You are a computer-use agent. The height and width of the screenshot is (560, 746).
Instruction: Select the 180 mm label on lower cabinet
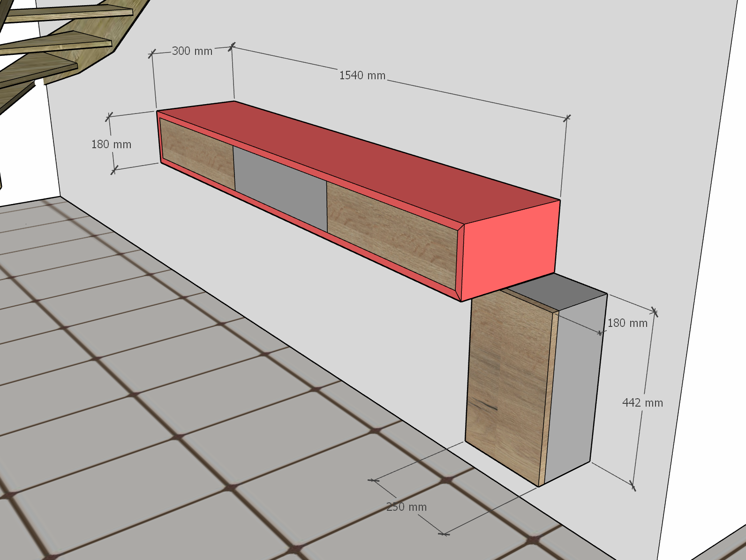(x=627, y=323)
